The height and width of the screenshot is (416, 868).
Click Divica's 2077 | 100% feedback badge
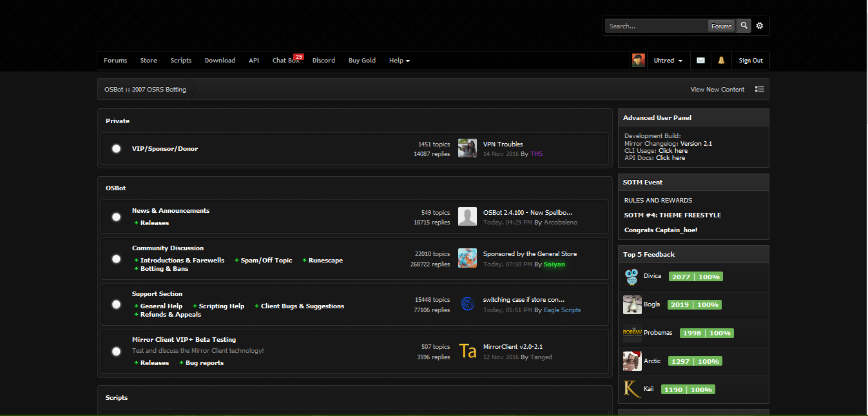[x=696, y=277]
